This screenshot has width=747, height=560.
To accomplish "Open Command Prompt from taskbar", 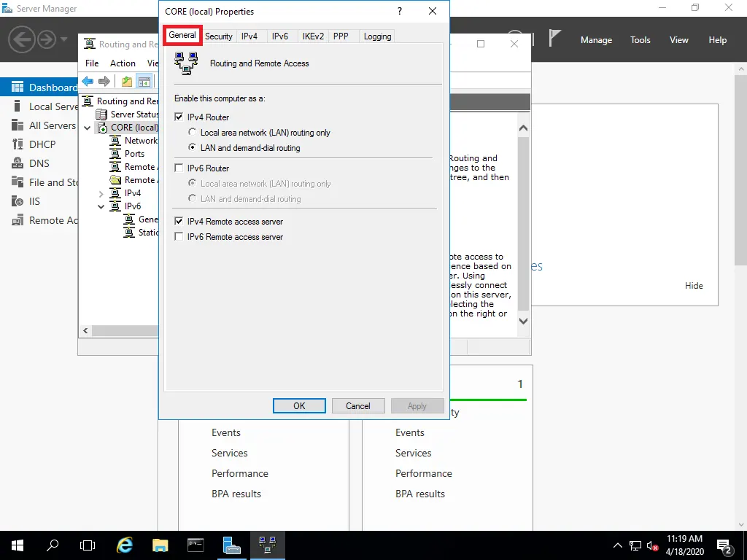I will [x=196, y=545].
